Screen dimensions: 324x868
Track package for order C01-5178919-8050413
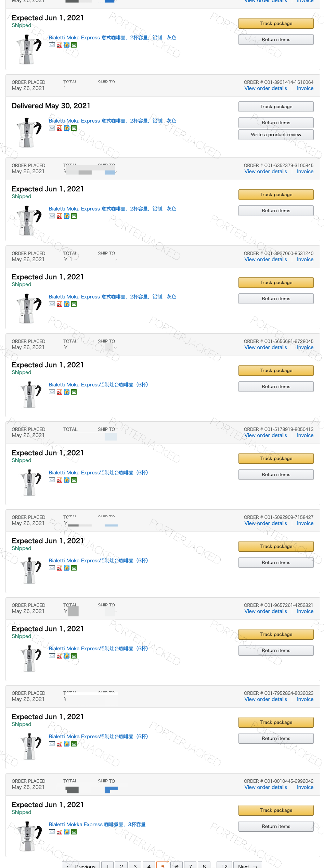coord(276,458)
